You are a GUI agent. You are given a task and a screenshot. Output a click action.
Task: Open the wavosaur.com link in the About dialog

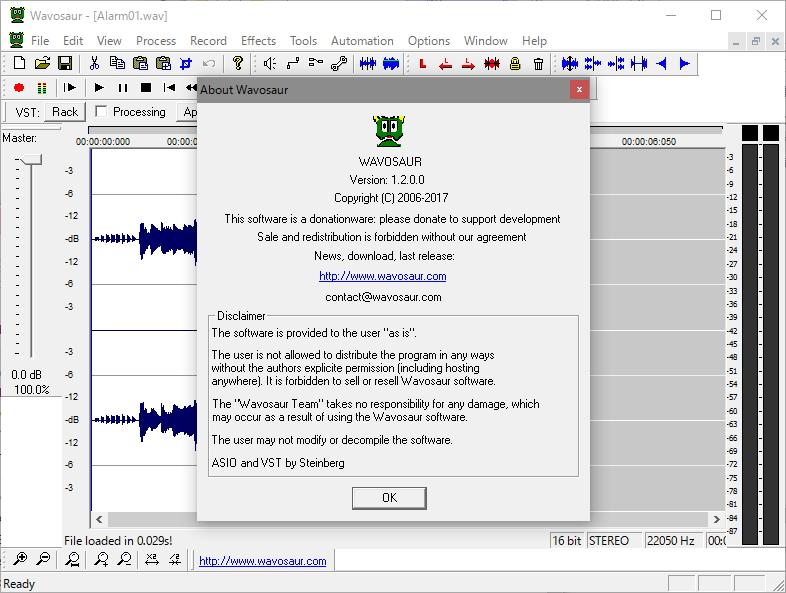[382, 276]
